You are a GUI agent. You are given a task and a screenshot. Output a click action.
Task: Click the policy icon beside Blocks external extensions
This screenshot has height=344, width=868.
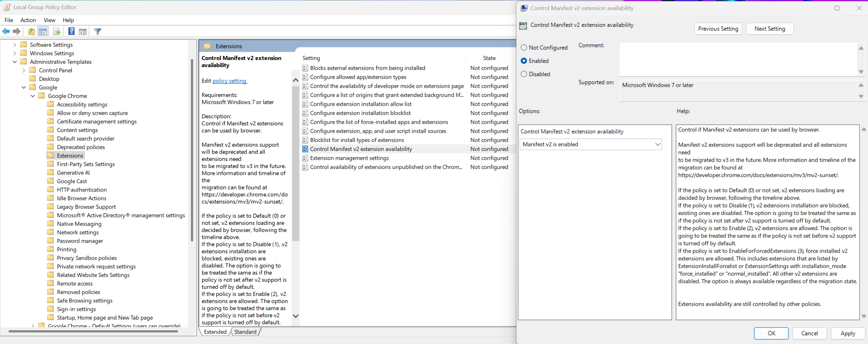(305, 68)
